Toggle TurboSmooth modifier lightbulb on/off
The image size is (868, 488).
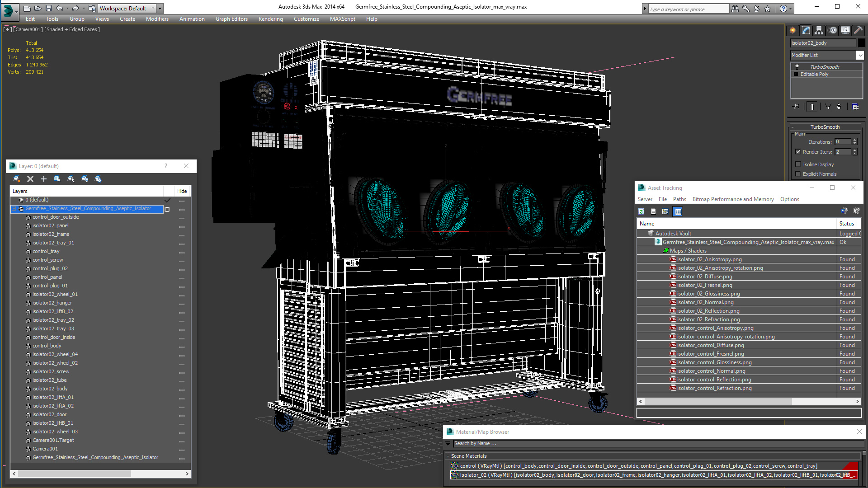click(797, 66)
